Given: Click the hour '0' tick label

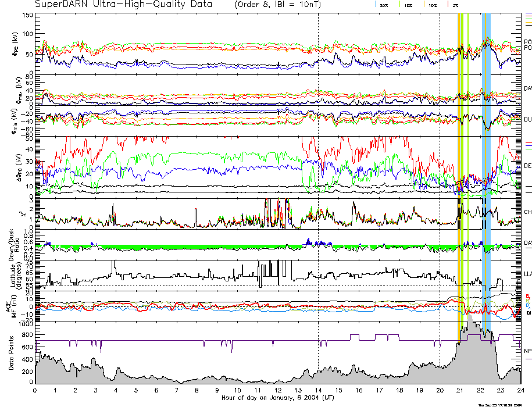Looking at the screenshot, I should 35,390.
